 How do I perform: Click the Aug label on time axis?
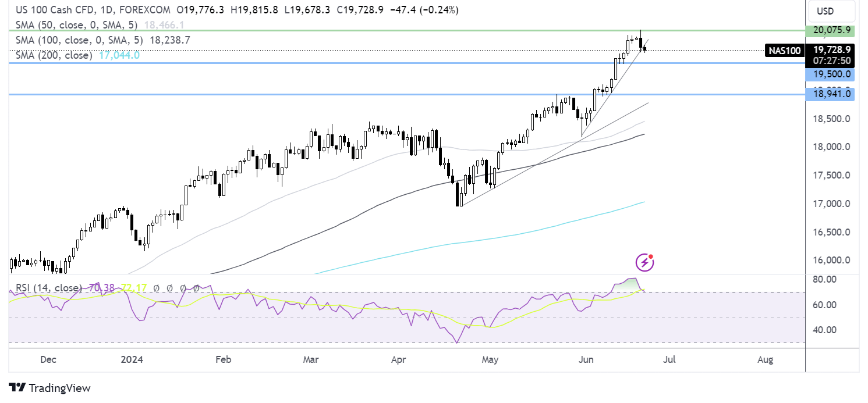766,360
